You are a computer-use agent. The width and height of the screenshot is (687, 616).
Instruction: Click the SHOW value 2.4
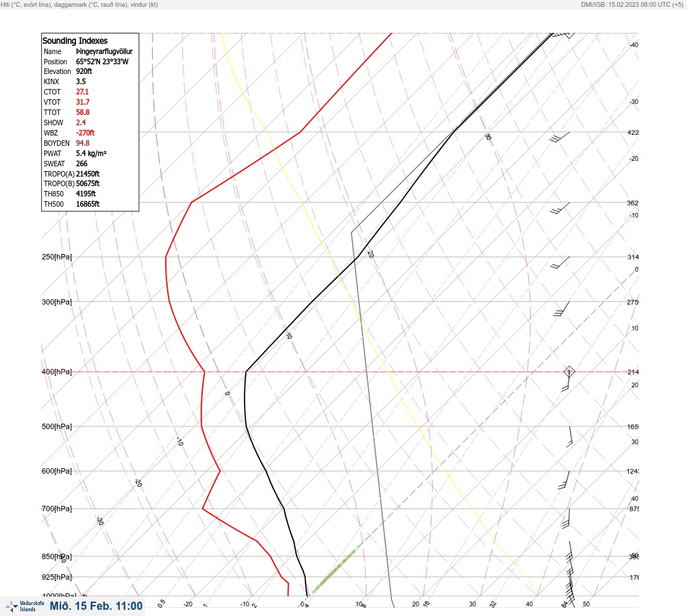tap(81, 123)
